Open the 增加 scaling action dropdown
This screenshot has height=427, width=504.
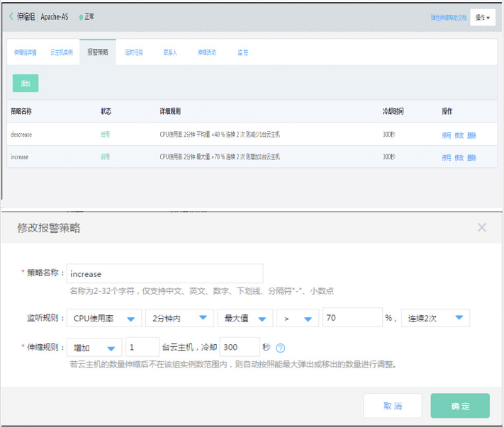click(94, 348)
